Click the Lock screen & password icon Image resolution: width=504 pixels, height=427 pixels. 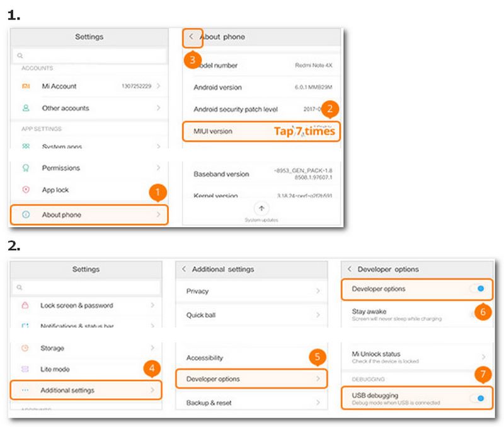point(25,305)
